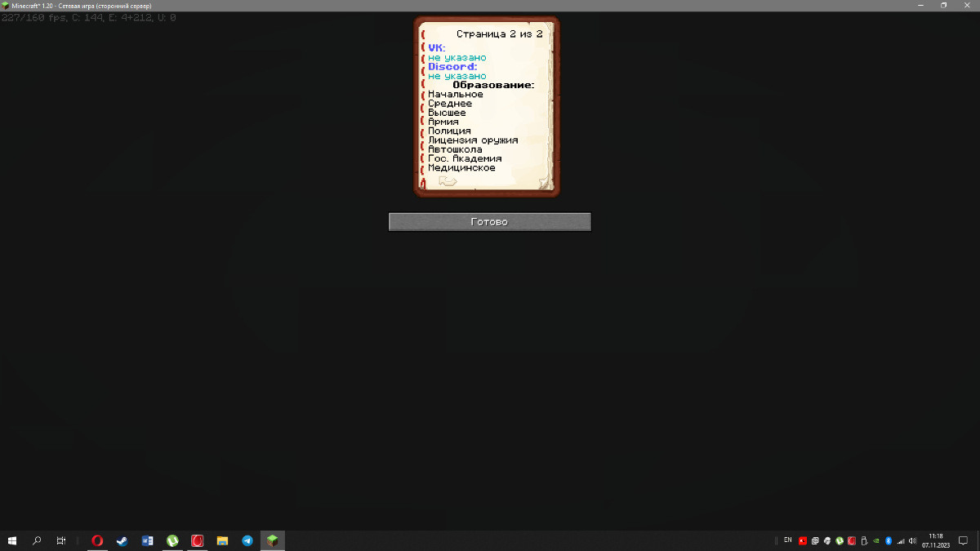Select the Minecraft taskbar icon

point(273,540)
